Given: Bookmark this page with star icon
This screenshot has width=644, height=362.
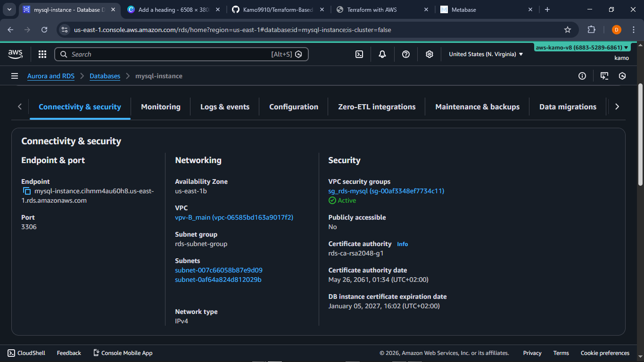Looking at the screenshot, I should (x=568, y=30).
